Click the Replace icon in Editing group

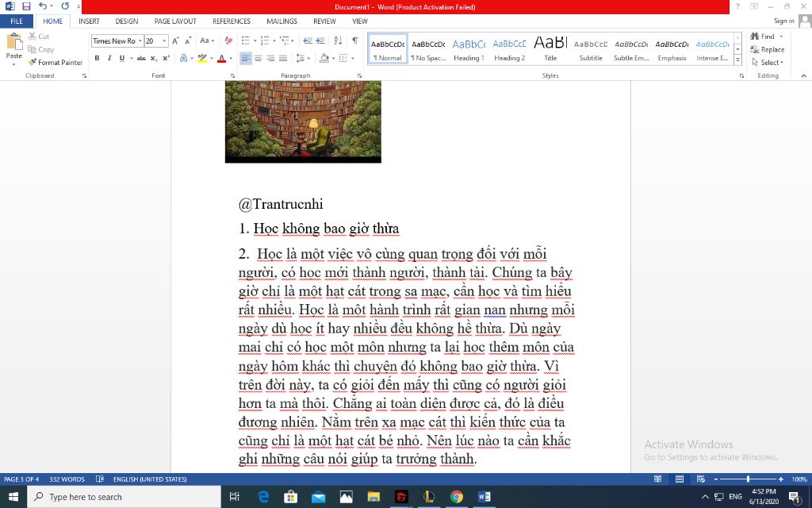click(755, 49)
